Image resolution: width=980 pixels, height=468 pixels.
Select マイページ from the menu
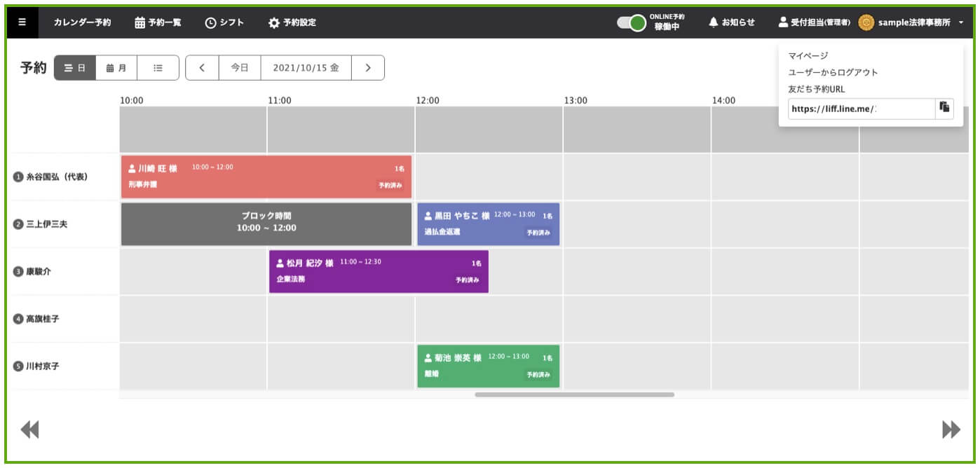(x=808, y=56)
